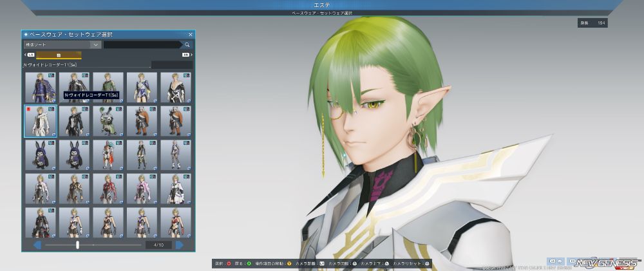Click the 4/10 page indicator
This screenshot has width=644, height=271.
(x=158, y=245)
